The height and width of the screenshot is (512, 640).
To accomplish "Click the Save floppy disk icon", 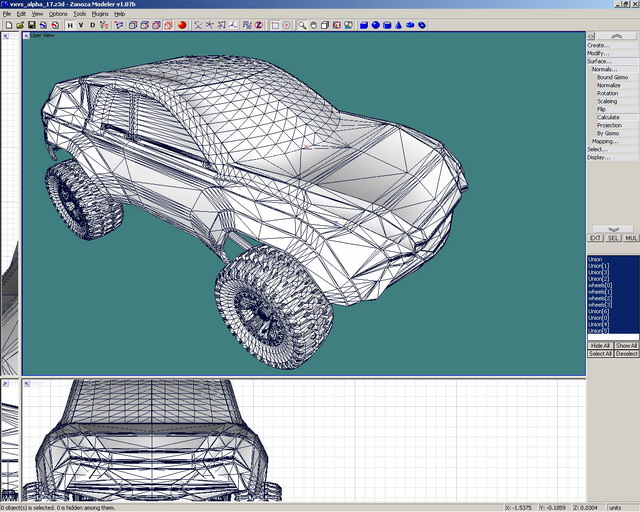I will 31,25.
